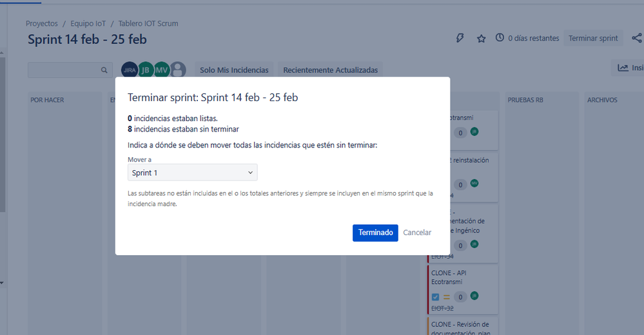Screen dimensions: 644x335
Task: Open the CLONE - Revisión de documentación card
Action: tap(462, 327)
